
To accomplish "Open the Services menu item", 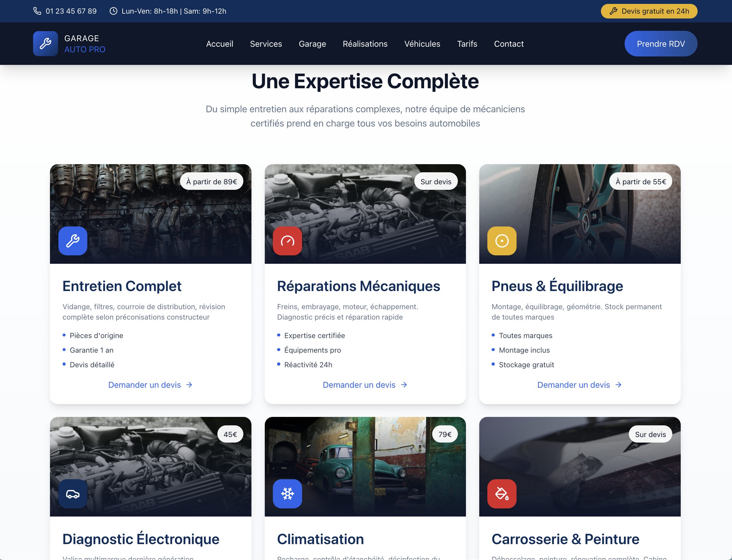I will (266, 44).
